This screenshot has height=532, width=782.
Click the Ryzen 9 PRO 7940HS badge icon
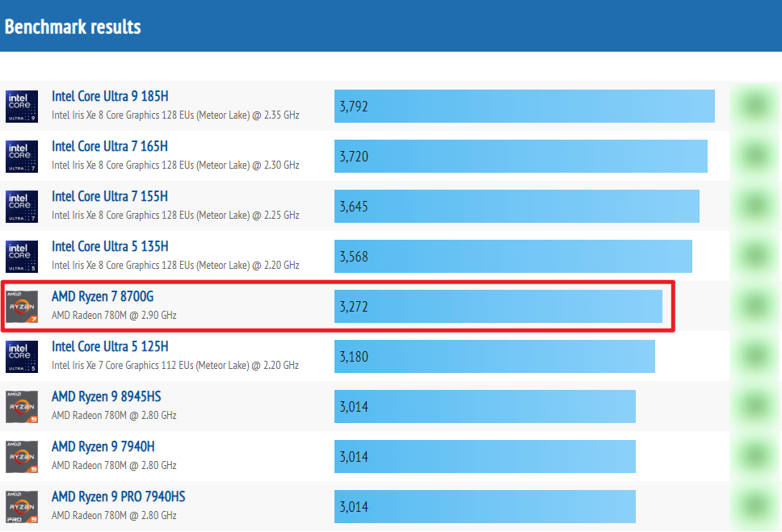click(22, 506)
